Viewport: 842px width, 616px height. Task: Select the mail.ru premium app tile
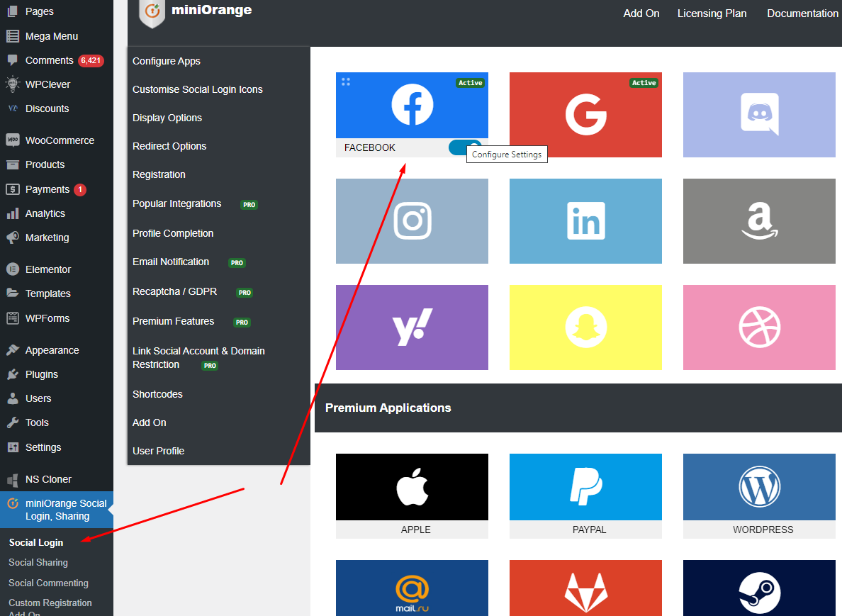pyautogui.click(x=412, y=588)
